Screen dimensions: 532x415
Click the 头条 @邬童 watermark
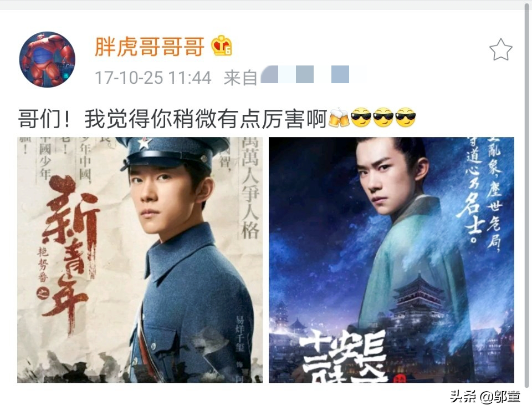click(x=485, y=397)
